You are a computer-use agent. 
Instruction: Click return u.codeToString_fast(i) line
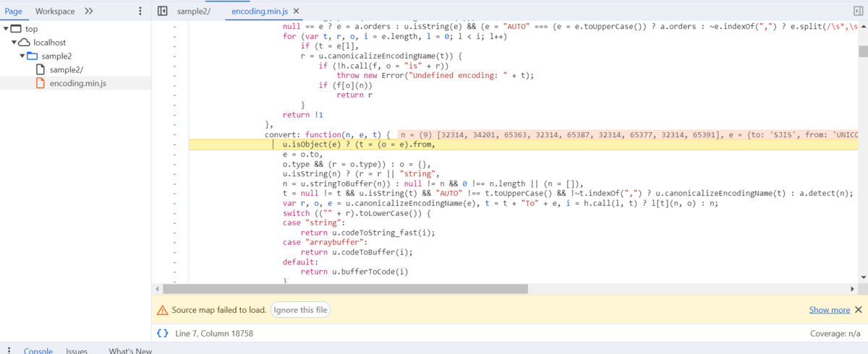coord(367,233)
